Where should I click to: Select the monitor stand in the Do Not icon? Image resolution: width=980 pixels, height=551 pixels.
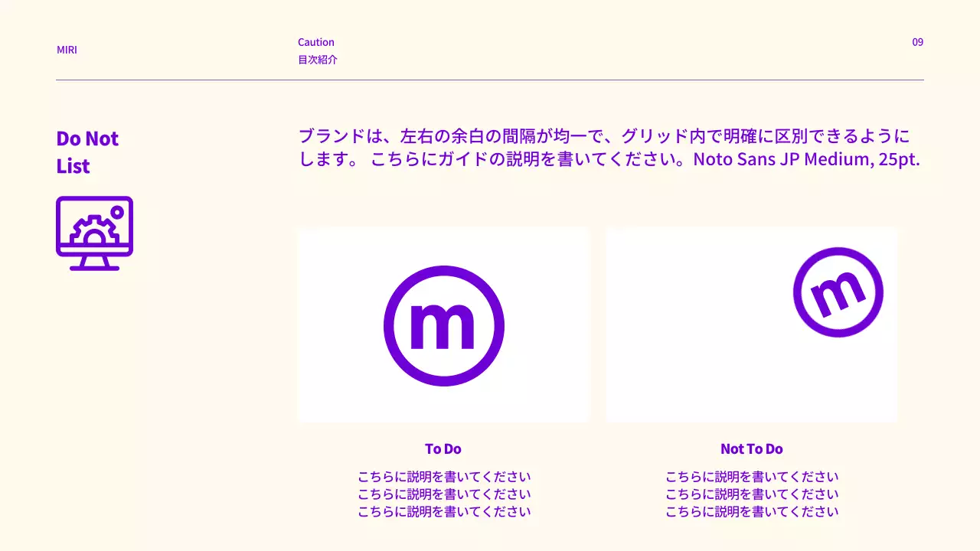[x=94, y=264]
